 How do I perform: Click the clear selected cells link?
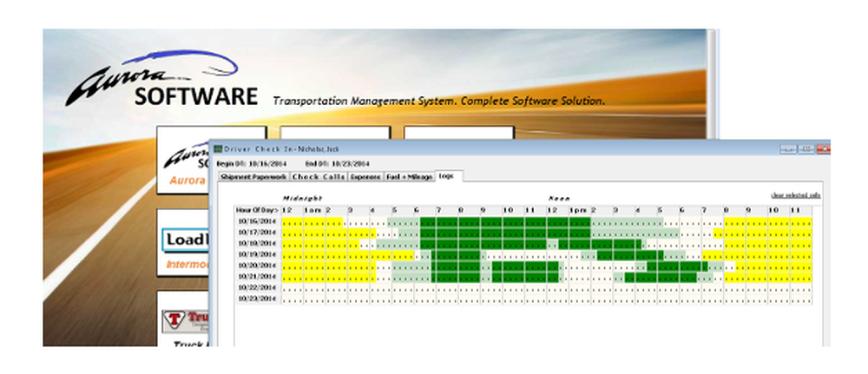pyautogui.click(x=795, y=195)
